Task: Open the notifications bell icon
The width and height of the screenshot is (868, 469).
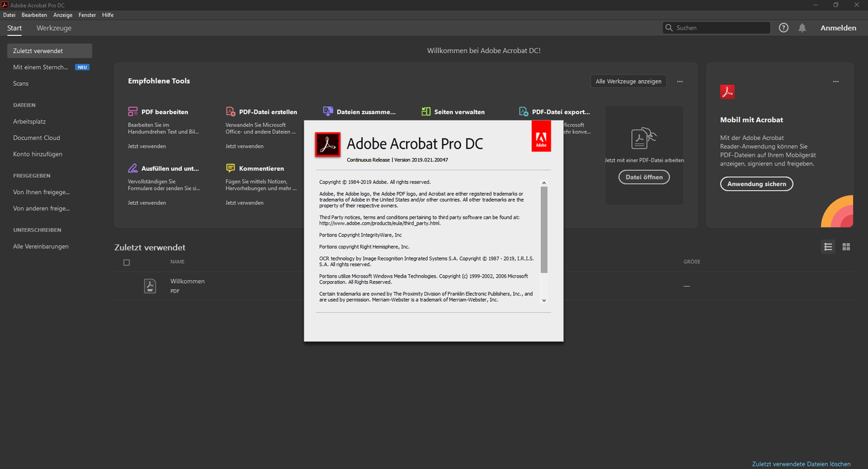Action: pos(802,28)
